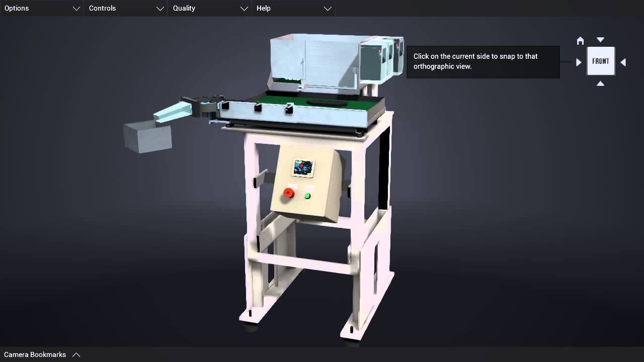The height and width of the screenshot is (362, 644).
Task: Click the arrow left of the FRONT cube
Action: point(579,62)
